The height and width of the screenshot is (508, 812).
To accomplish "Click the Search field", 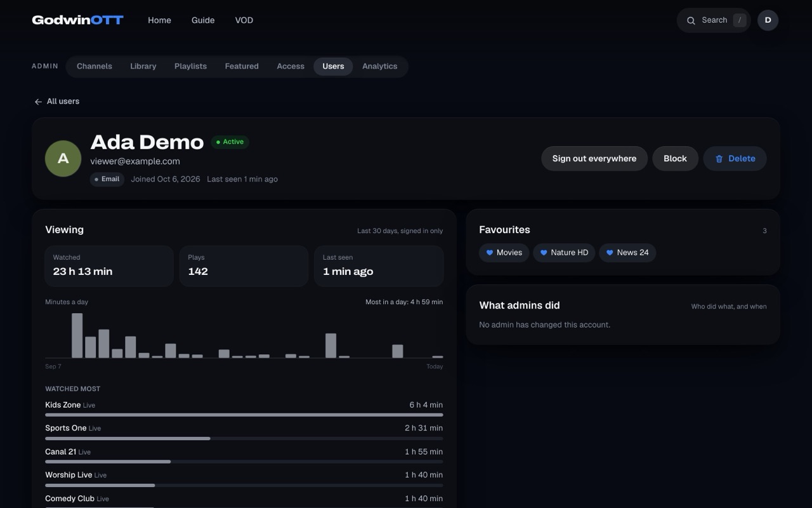I will [714, 20].
